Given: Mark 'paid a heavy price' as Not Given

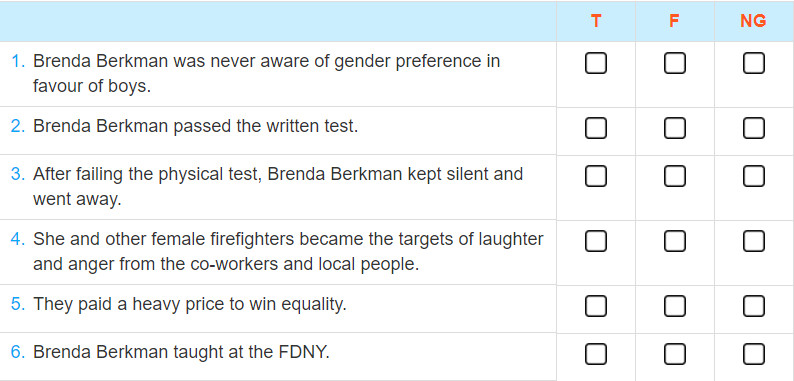Looking at the screenshot, I should [753, 306].
